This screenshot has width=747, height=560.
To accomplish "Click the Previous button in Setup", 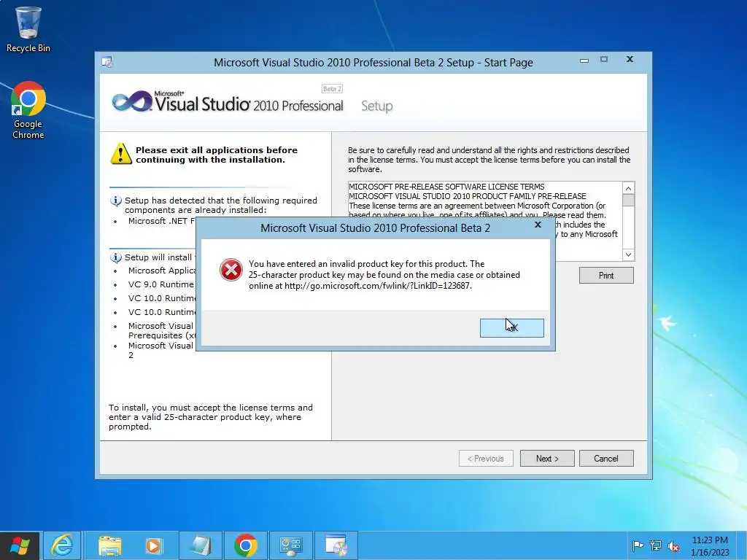I will tap(486, 459).
